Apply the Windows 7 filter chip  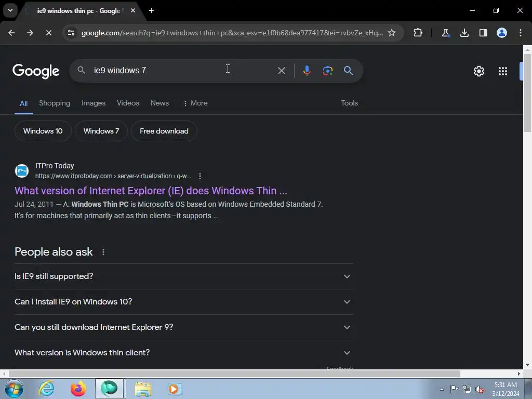click(101, 131)
